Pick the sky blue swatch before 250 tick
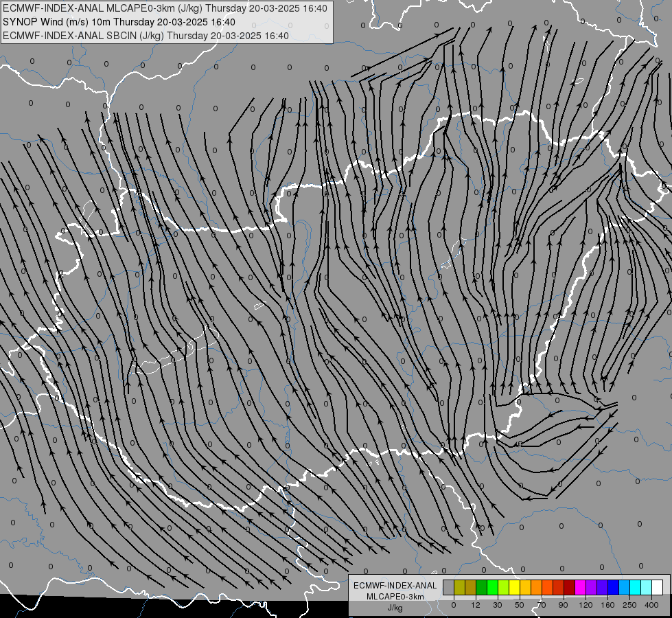 coord(625,587)
